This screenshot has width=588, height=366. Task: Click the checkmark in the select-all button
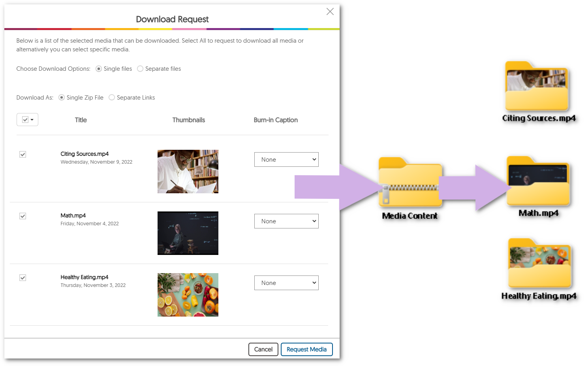pyautogui.click(x=25, y=119)
